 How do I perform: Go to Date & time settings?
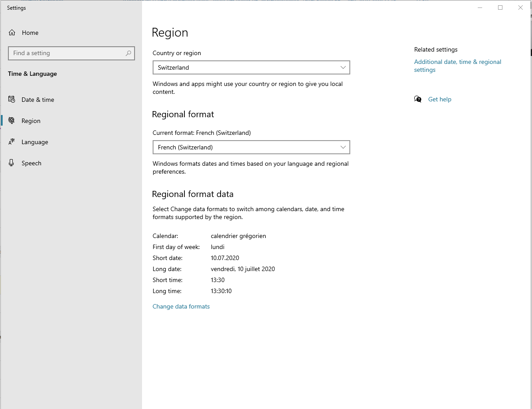pos(38,100)
